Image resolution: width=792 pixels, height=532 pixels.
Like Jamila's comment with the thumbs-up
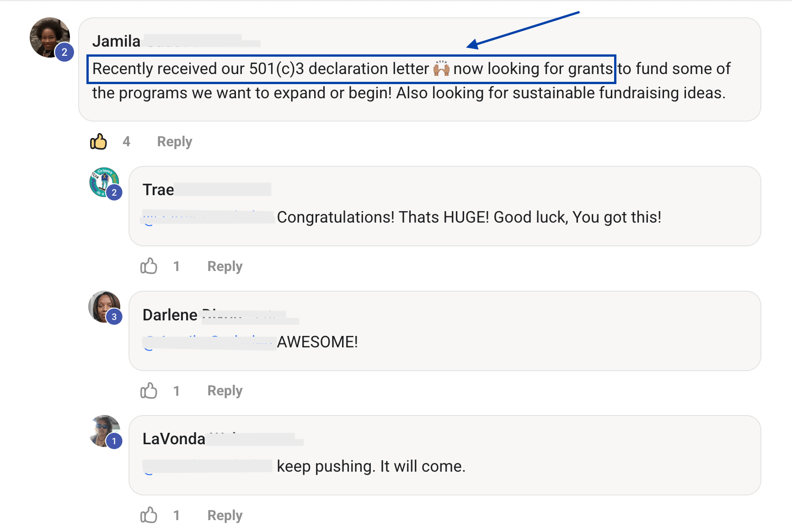pyautogui.click(x=98, y=142)
